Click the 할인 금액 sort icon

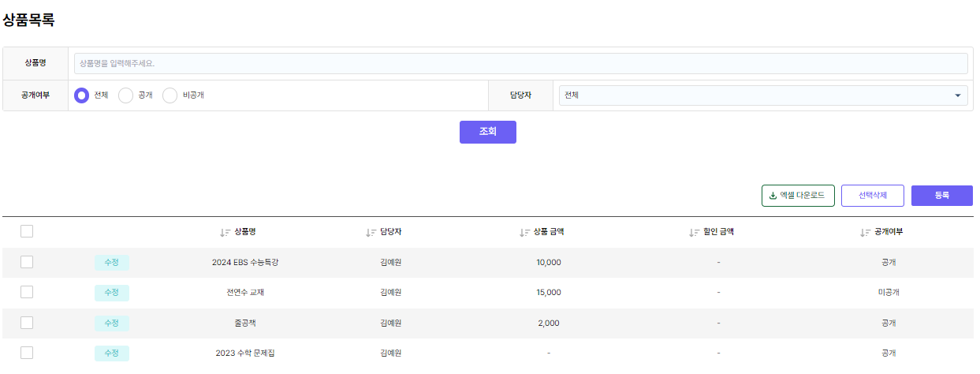click(694, 233)
